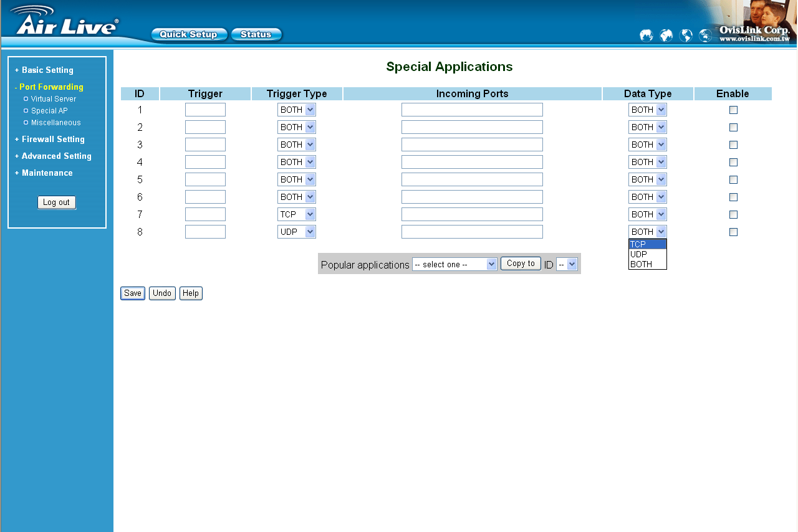Toggle Enable checkbox for ID 5
The width and height of the screenshot is (798, 532).
tap(733, 179)
